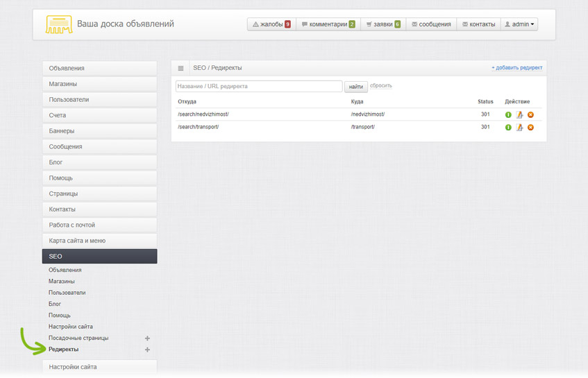This screenshot has width=588, height=378.
Task: Select Объявления under the SEO submenu
Action: coord(65,270)
